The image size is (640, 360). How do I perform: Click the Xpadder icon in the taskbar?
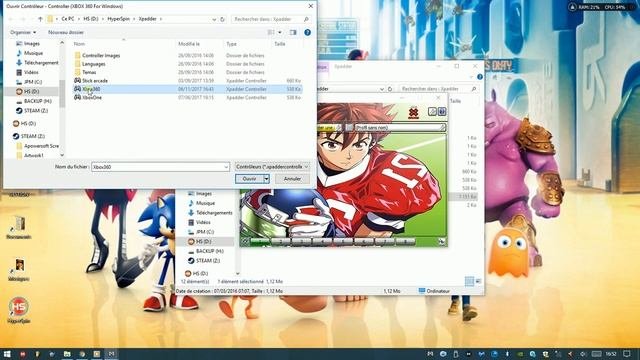pyautogui.click(x=111, y=354)
